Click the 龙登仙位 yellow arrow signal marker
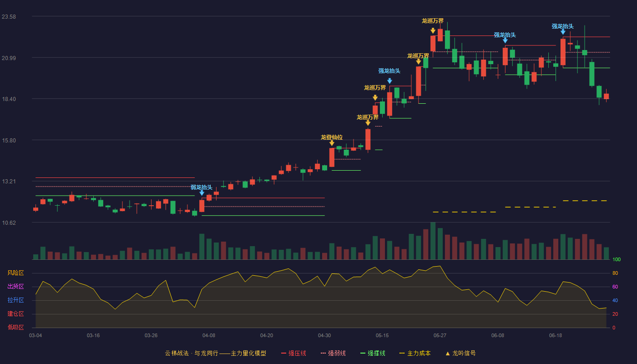This screenshot has width=637, height=364. pyautogui.click(x=332, y=143)
